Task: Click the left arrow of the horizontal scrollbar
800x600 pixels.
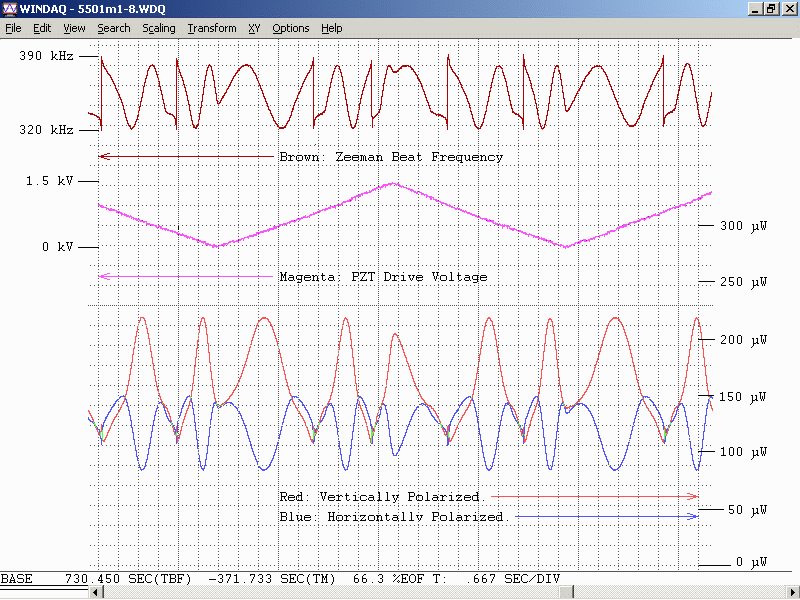Action: [x=97, y=593]
